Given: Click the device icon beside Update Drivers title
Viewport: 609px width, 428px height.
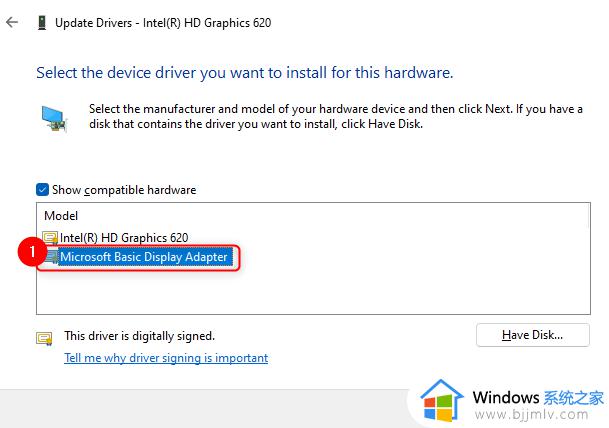Looking at the screenshot, I should [42, 23].
